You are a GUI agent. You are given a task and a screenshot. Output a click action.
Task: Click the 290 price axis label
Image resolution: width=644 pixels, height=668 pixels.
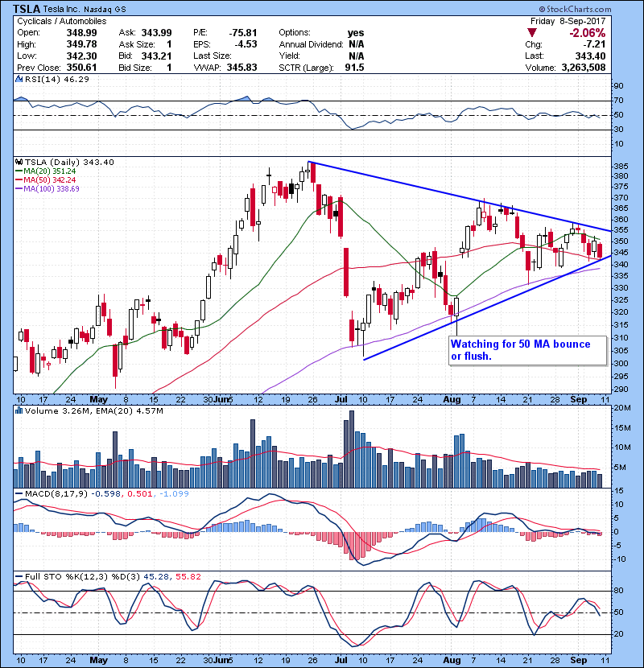(621, 390)
